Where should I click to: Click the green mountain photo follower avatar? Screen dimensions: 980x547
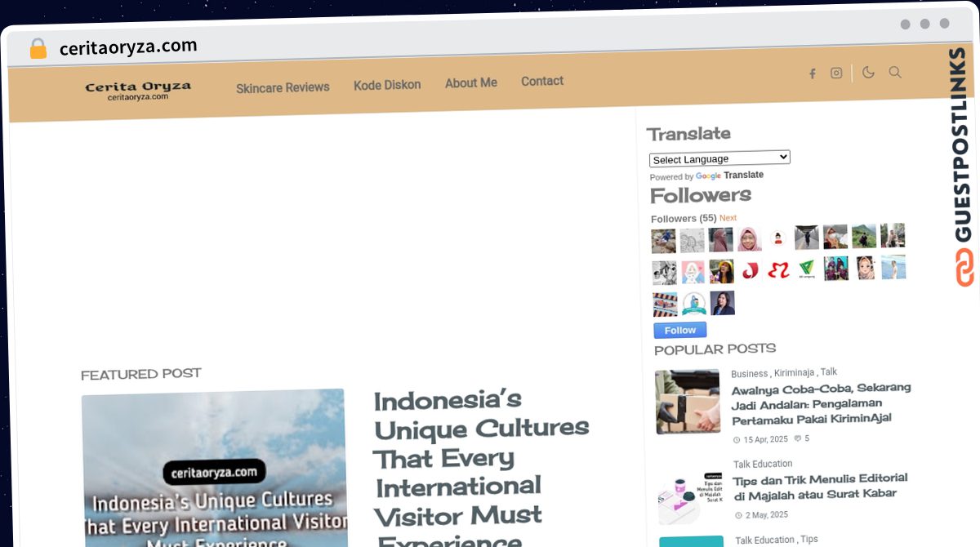pyautogui.click(x=864, y=236)
